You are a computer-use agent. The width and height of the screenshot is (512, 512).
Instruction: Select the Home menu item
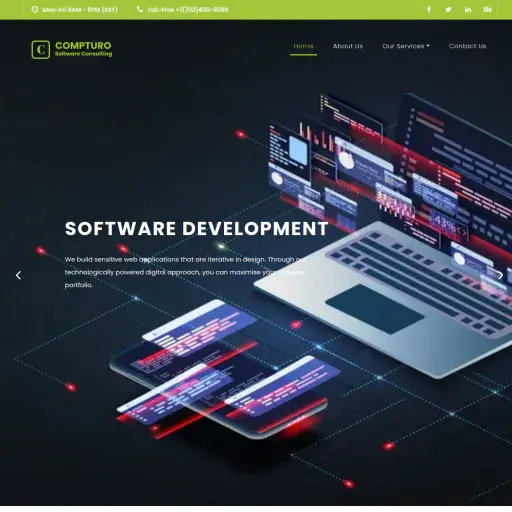pyautogui.click(x=303, y=46)
